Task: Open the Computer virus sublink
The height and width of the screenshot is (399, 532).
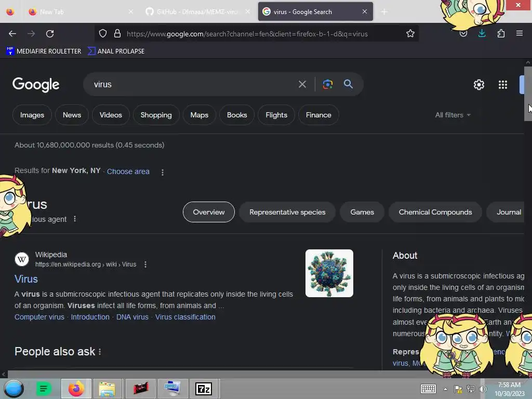Action: pos(39,317)
